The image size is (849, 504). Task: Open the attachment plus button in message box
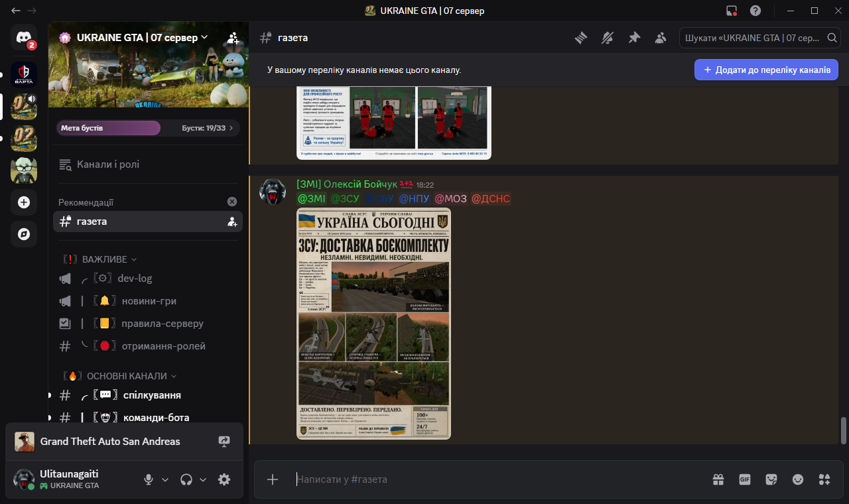(x=272, y=479)
